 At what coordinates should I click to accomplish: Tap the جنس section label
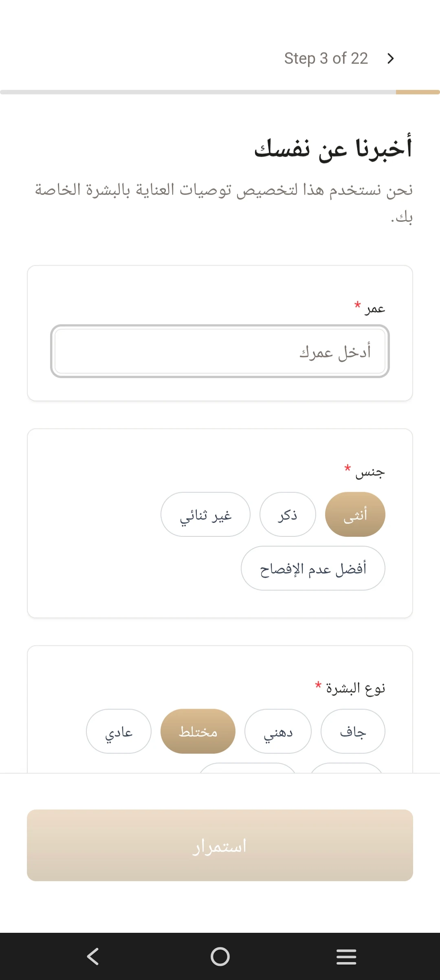(x=370, y=472)
